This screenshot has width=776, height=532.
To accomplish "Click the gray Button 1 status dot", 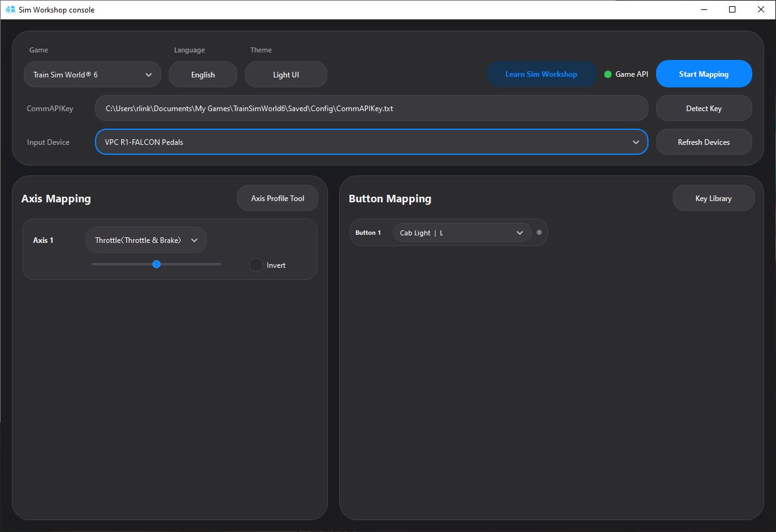I will 539,232.
